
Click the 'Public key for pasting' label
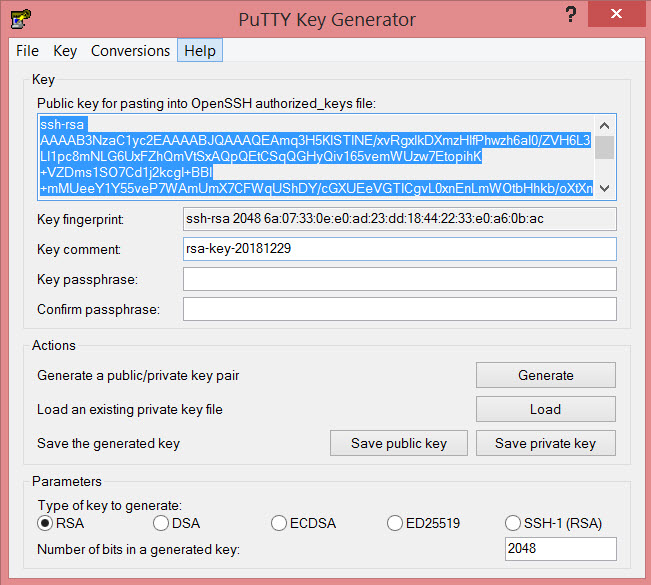[206, 103]
